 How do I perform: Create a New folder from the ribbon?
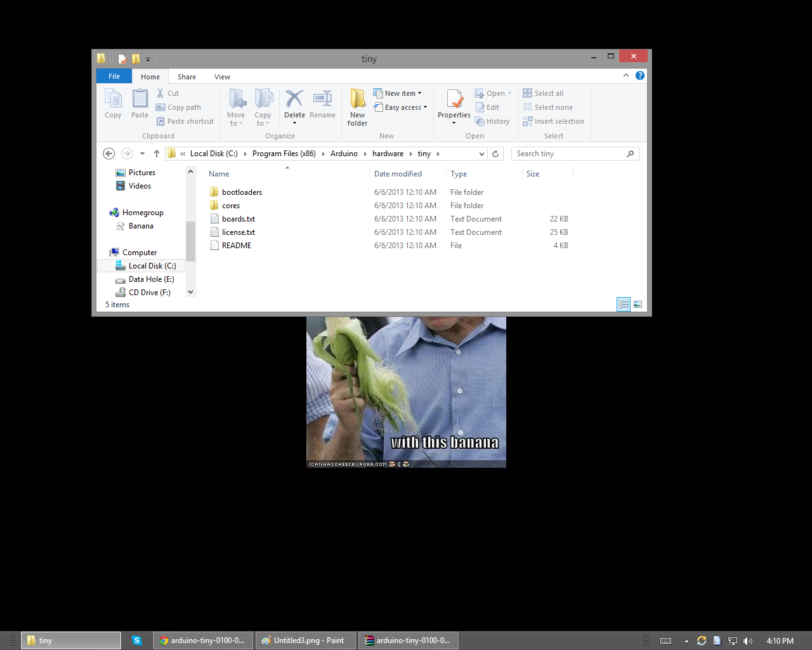click(x=358, y=107)
